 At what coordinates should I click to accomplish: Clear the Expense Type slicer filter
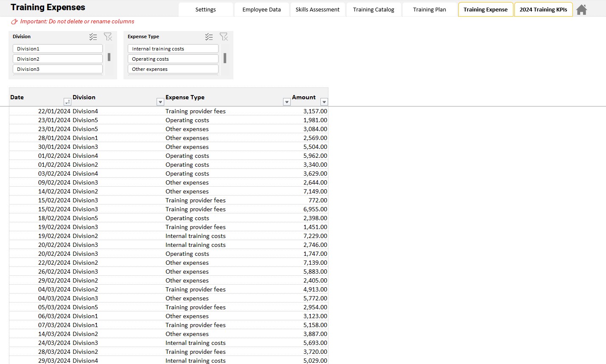tap(224, 37)
